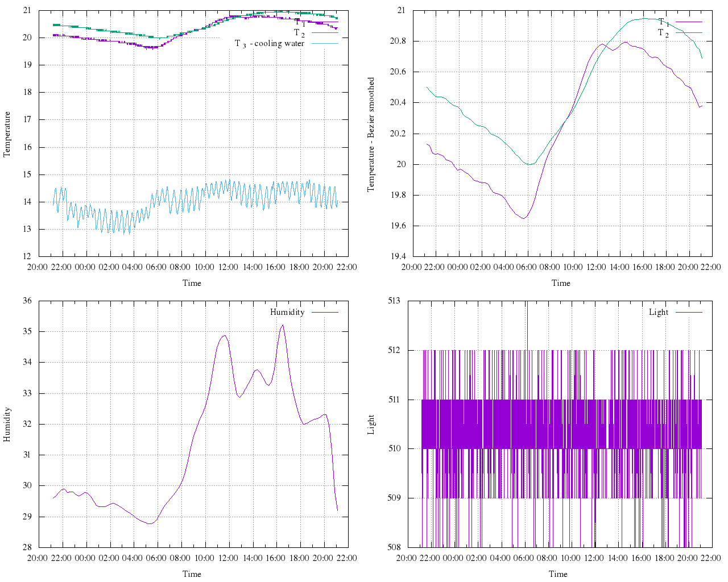Click the vertical Humidity y-axis title
This screenshot has height=582, width=728.
(7, 424)
